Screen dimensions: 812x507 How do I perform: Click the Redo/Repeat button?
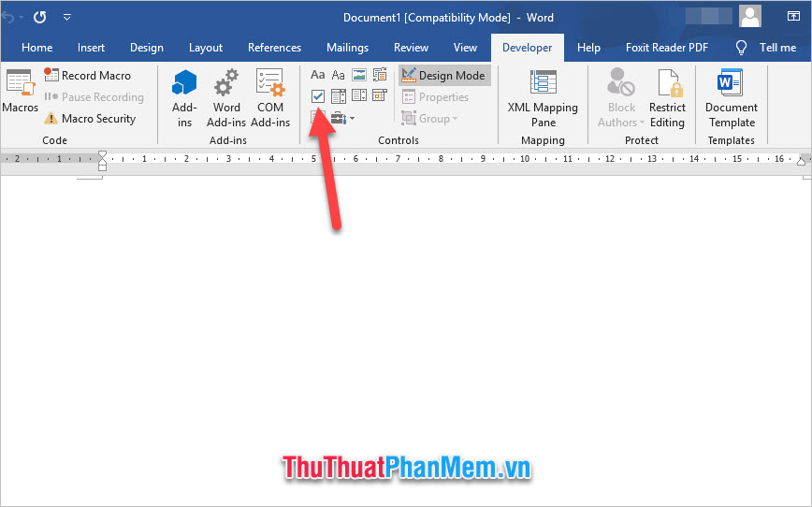(x=40, y=17)
